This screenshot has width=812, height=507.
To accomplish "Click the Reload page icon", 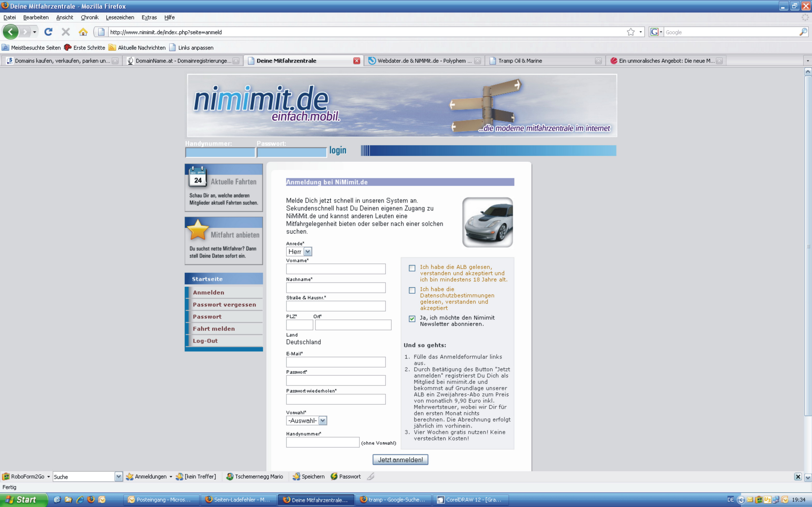I will pyautogui.click(x=49, y=32).
